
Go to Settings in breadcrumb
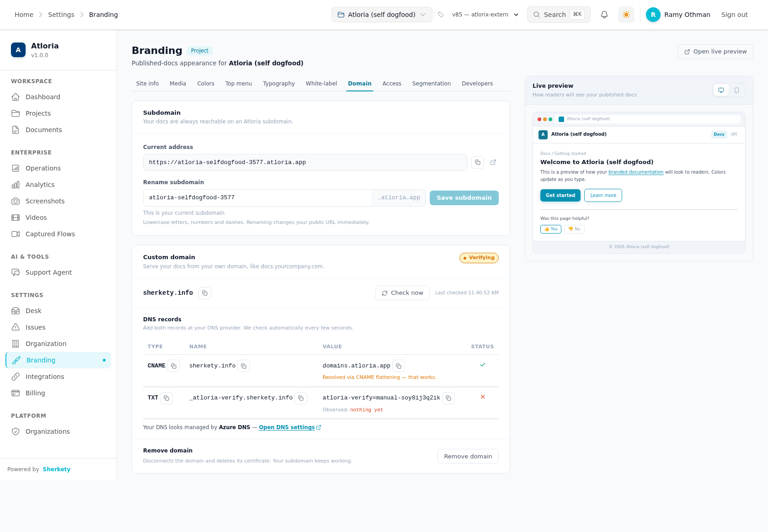[x=61, y=15]
